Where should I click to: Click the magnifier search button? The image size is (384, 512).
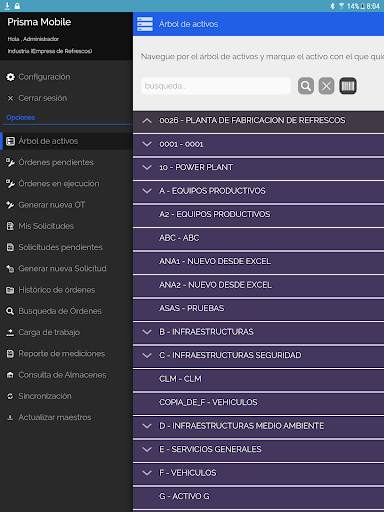coord(306,86)
